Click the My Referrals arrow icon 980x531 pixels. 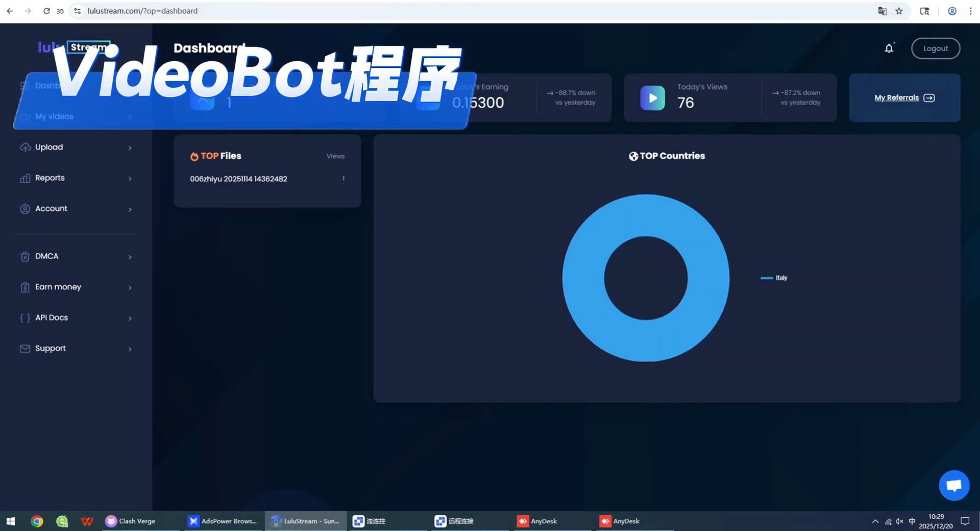[929, 98]
